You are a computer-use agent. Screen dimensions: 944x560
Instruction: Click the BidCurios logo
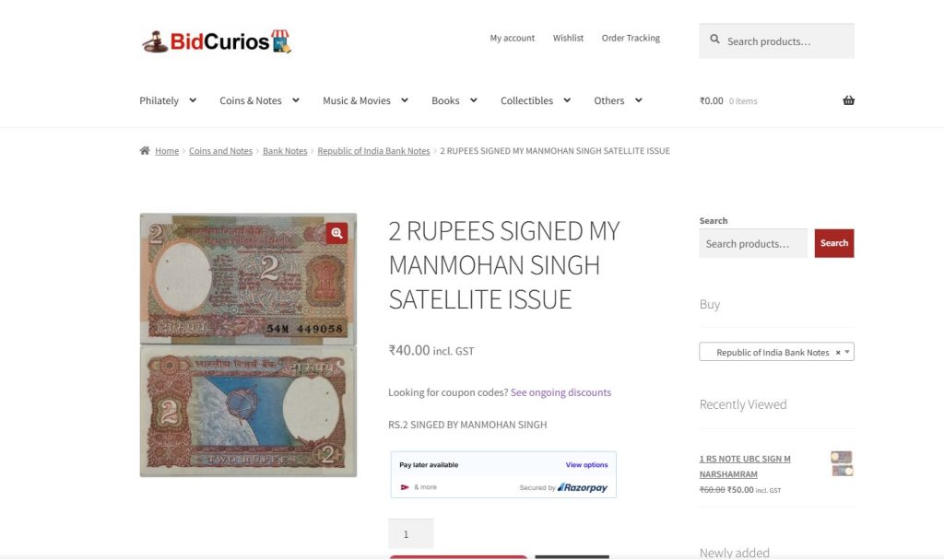point(216,41)
